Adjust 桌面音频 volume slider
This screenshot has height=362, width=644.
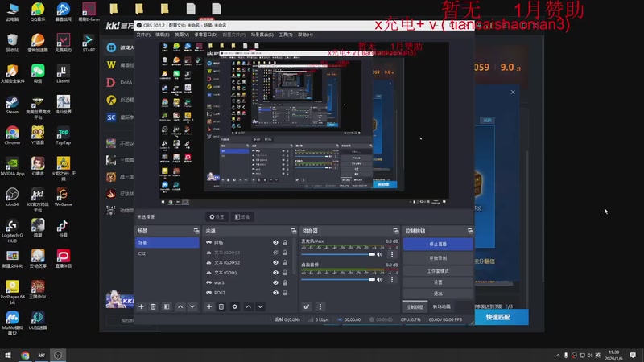coord(338,279)
